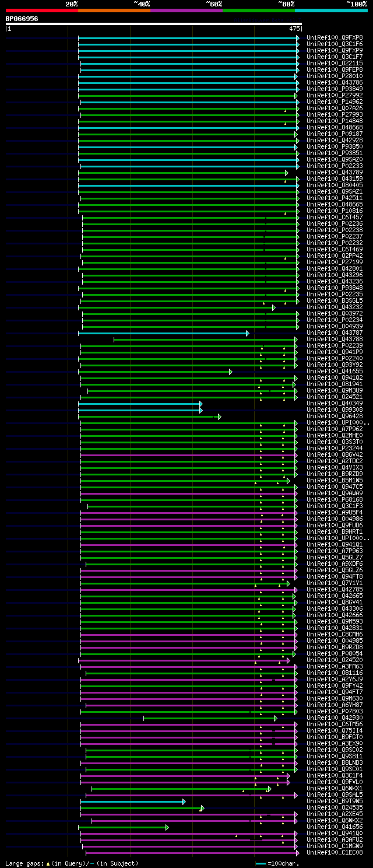Screen dimensions: 373x868
Task: Open hit UniRef100_Q9SAZ0
Action: coord(335,160)
